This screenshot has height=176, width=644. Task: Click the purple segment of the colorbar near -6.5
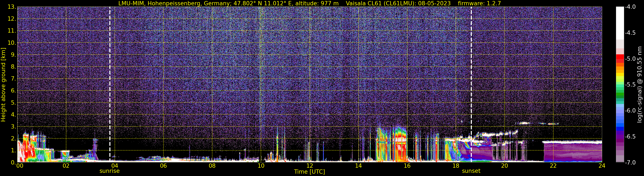[x=620, y=137]
